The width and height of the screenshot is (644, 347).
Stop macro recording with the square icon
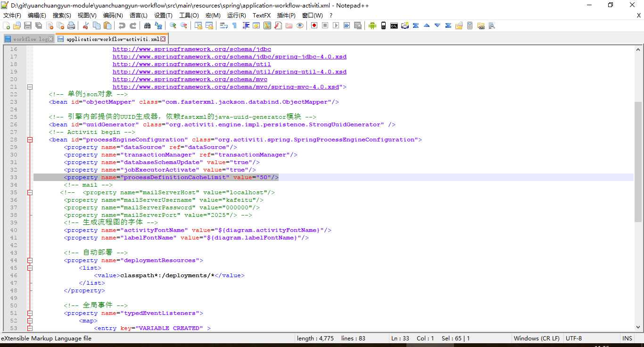pyautogui.click(x=325, y=25)
